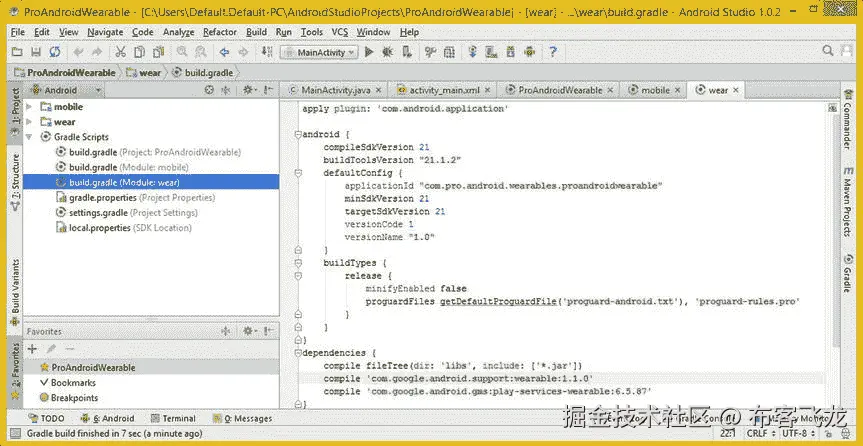Close the ProAndroidWearable editor tab
863x446 pixels.
point(609,90)
